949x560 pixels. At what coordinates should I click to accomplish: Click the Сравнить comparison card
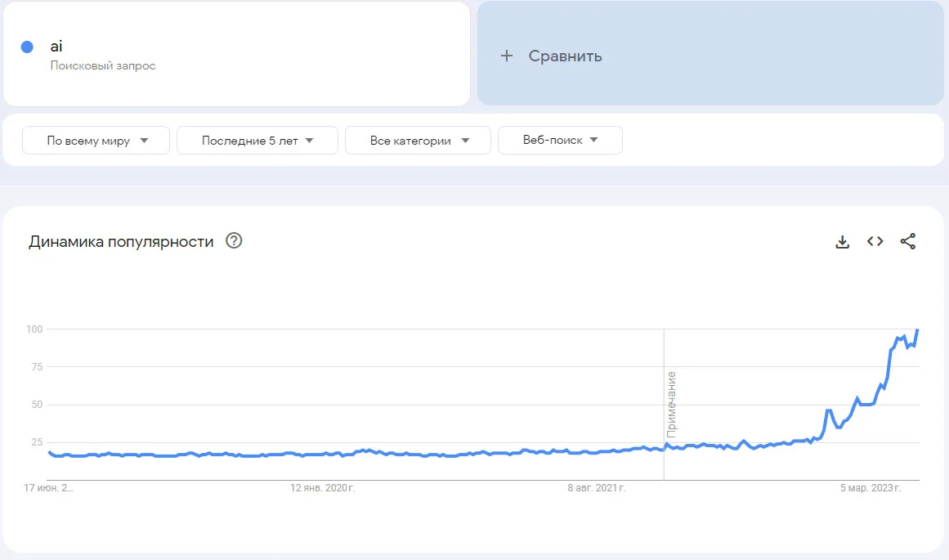[x=710, y=53]
